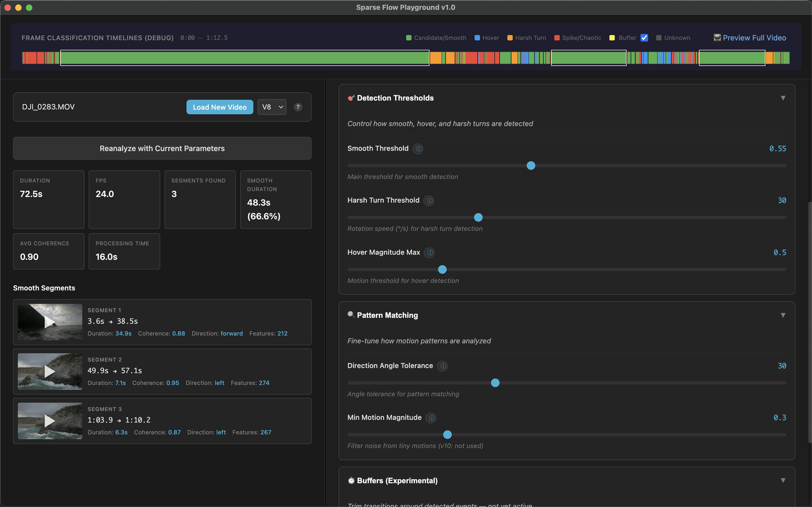
Task: Click info icon next to Hover Magnitude Max
Action: pos(430,252)
